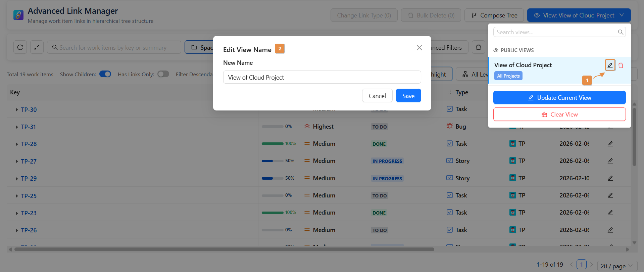Viewport: 644px width, 272px height.
Task: Click the Story type icon in TP-29 row
Action: [450, 178]
